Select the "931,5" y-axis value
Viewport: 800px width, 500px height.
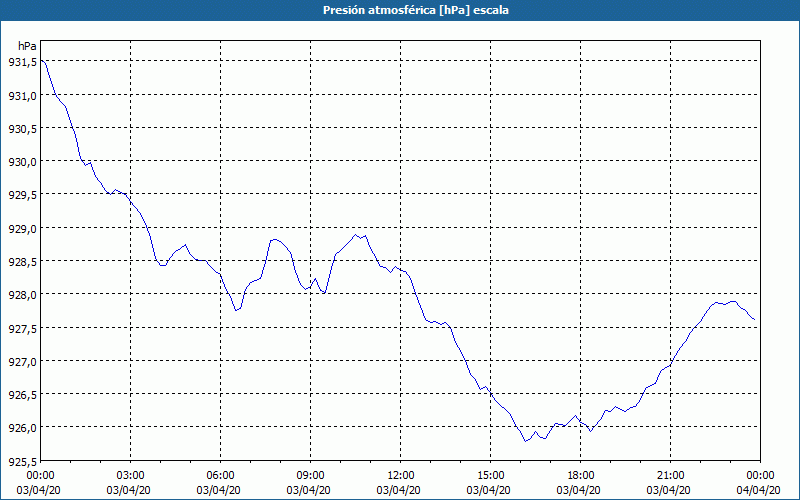point(22,62)
